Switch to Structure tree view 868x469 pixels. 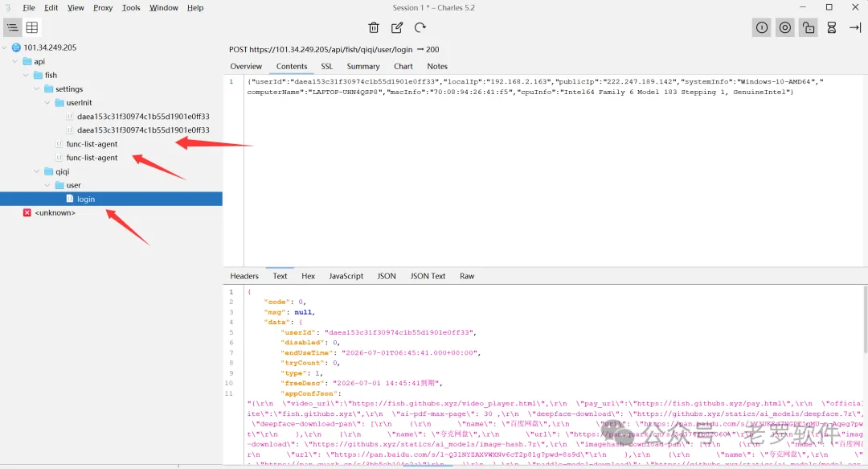12,27
